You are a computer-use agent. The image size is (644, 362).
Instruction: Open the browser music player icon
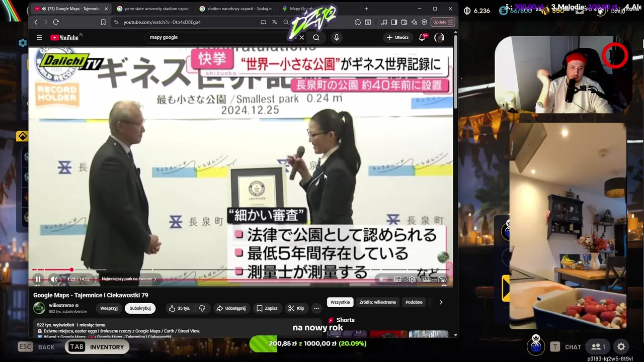[384, 22]
